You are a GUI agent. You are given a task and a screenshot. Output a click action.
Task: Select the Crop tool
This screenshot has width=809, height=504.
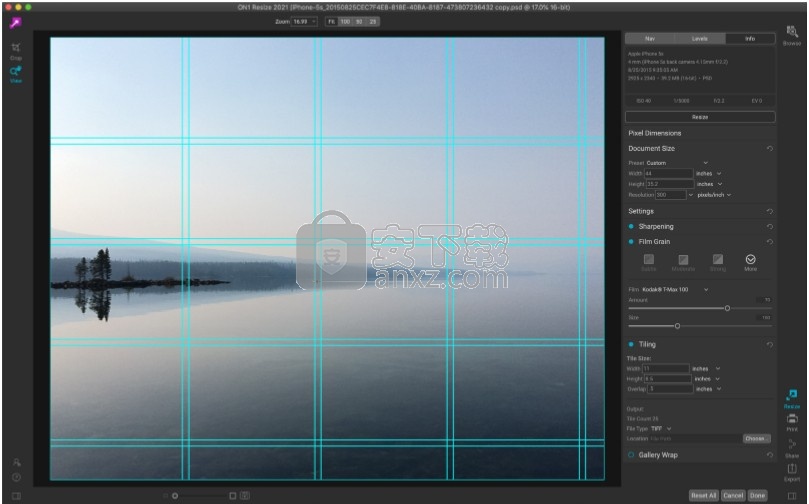point(16,51)
